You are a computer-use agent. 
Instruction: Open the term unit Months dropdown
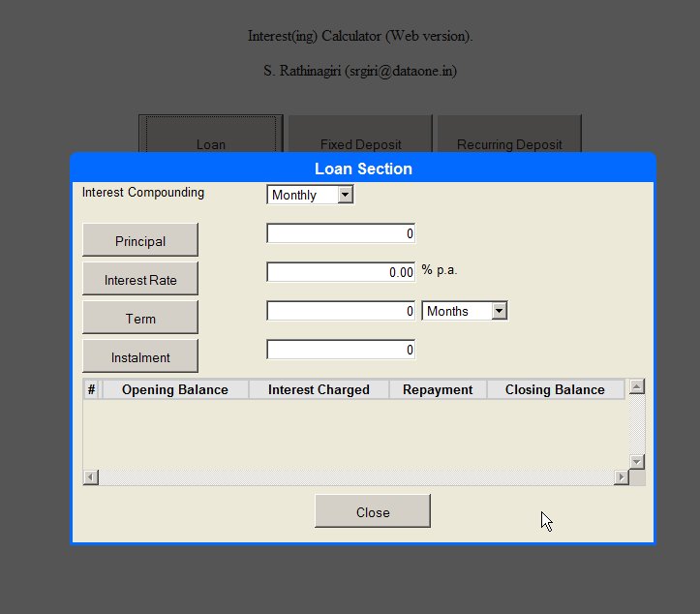465,311
